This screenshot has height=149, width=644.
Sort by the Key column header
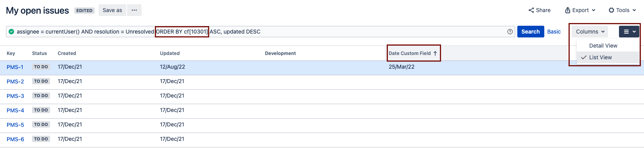click(11, 53)
